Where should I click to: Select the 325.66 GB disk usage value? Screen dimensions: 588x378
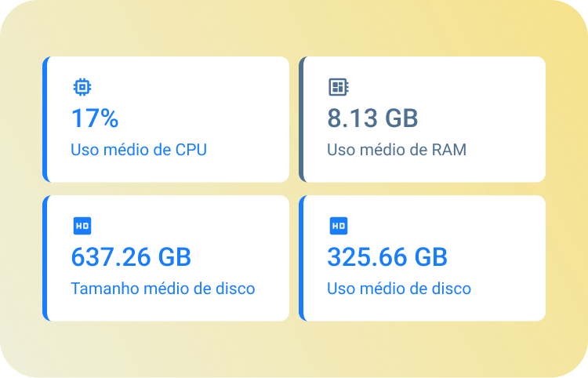[x=387, y=257]
